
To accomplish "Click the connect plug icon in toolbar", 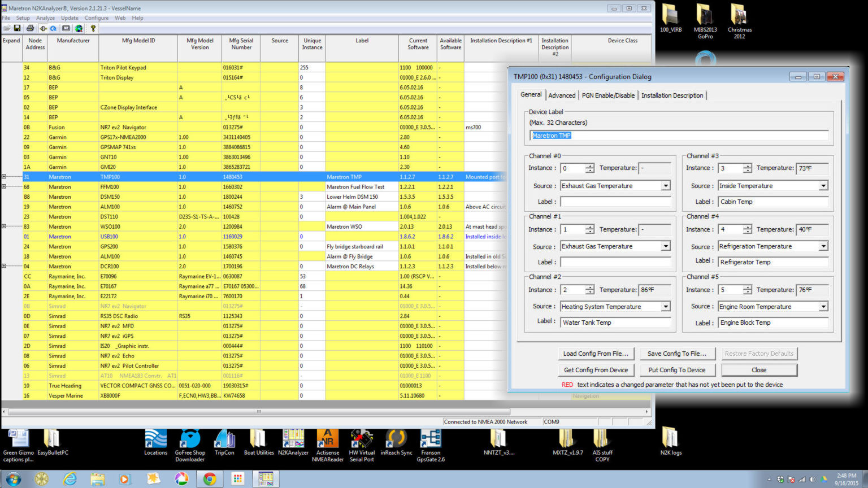I will pos(43,28).
